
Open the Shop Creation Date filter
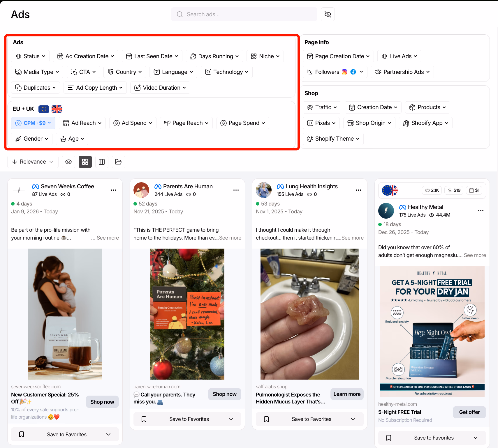click(x=373, y=107)
